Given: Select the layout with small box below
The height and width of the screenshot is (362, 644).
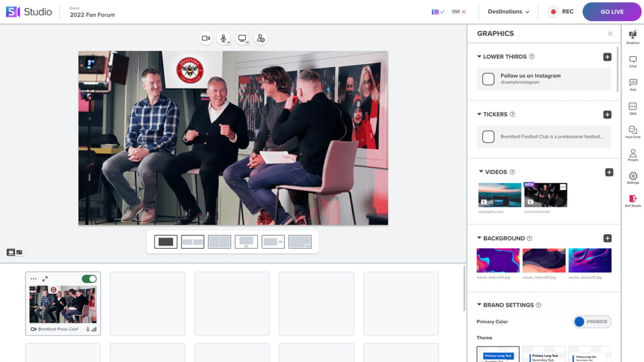Looking at the screenshot, I should pyautogui.click(x=247, y=242).
